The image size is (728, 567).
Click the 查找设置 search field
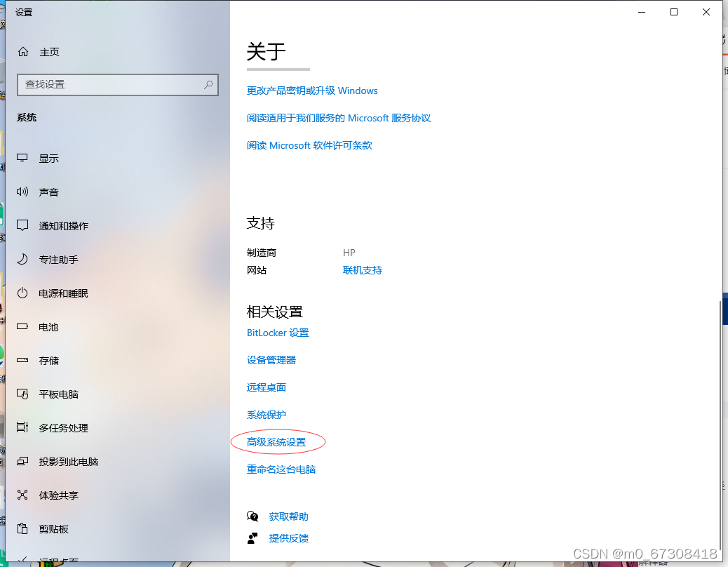click(x=117, y=84)
